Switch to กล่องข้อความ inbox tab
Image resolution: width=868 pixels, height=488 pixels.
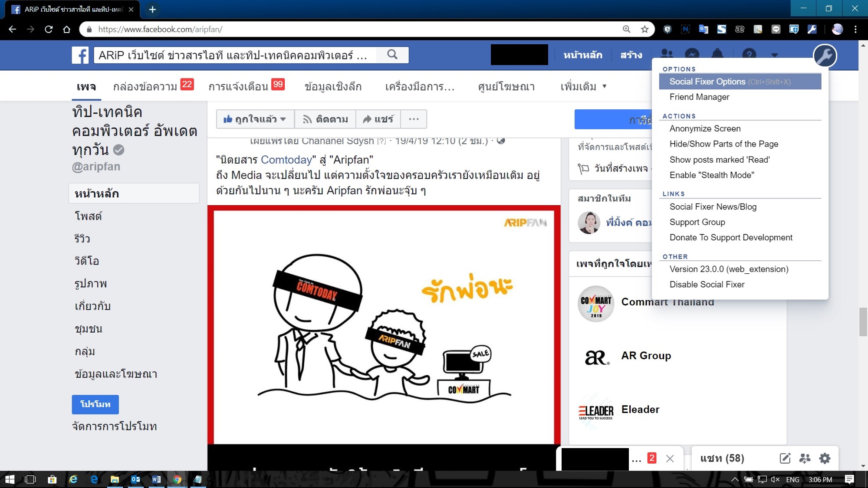[x=153, y=86]
